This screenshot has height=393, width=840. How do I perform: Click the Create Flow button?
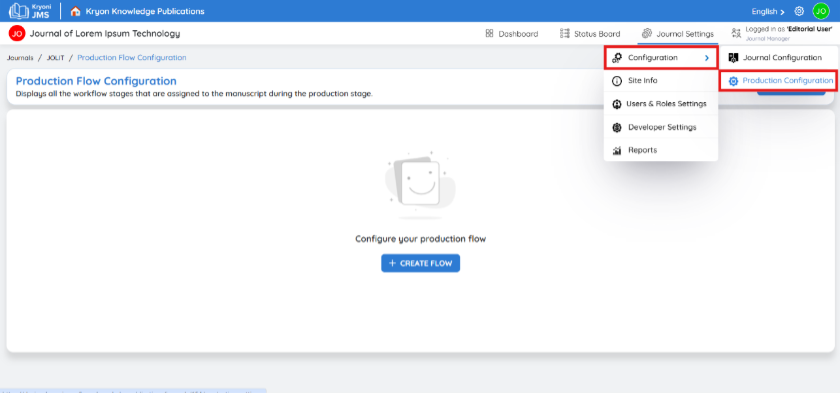(x=421, y=263)
